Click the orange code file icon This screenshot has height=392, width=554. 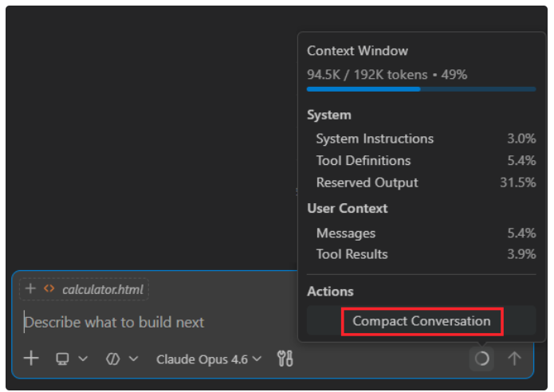click(49, 289)
